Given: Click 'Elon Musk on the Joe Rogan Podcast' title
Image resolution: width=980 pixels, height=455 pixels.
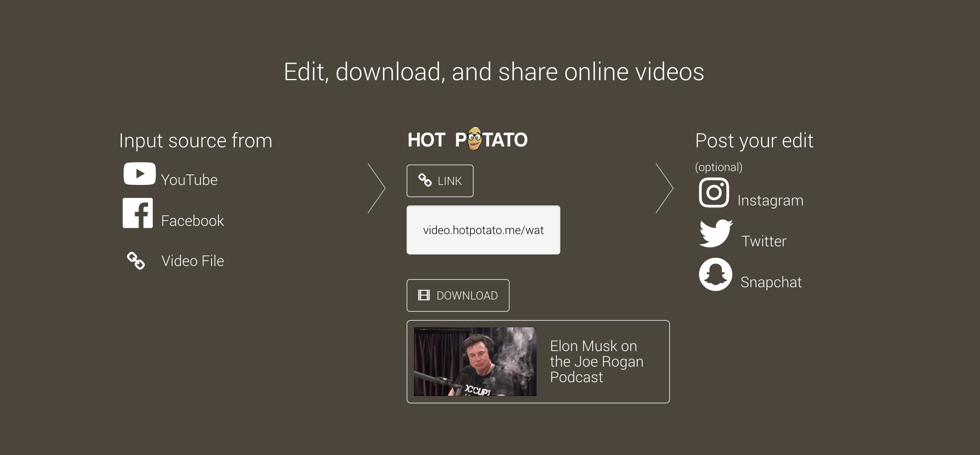Looking at the screenshot, I should tap(597, 362).
